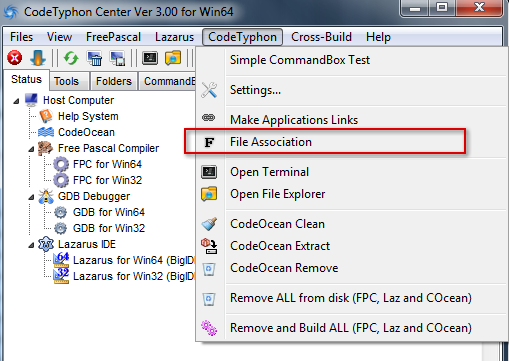509x361 pixels.
Task: Select File Association menu entry
Action: [351, 142]
